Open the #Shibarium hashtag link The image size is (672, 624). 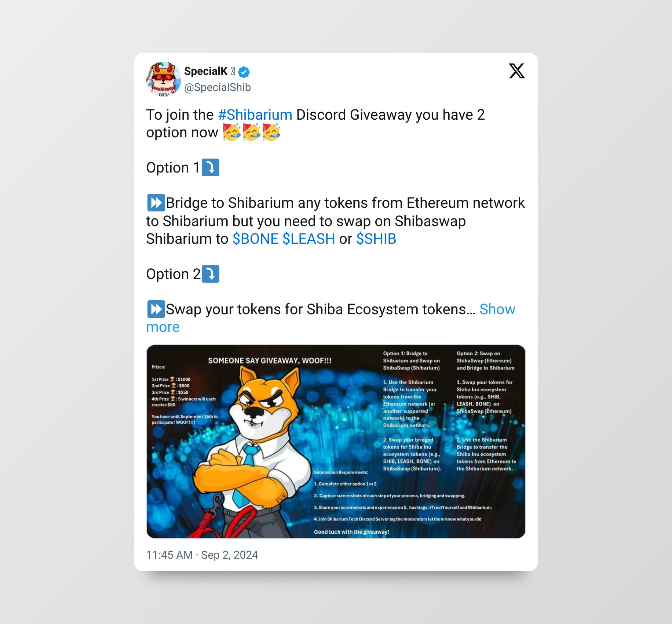click(x=255, y=115)
